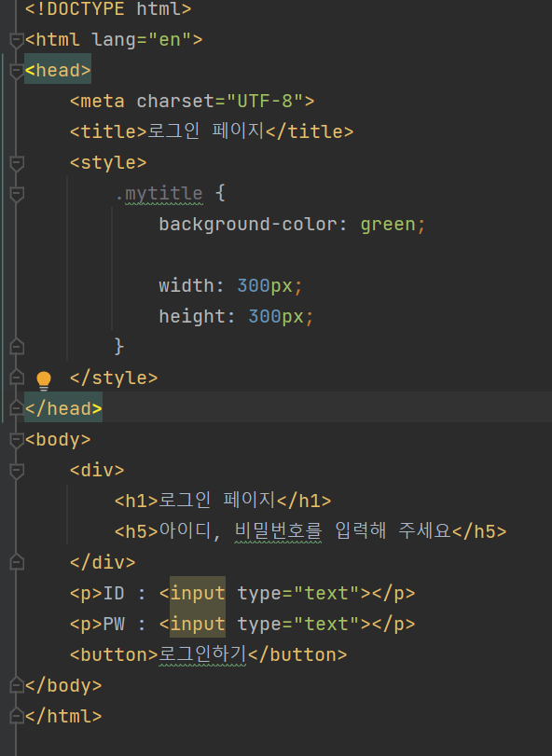Fold the style opening tag block
This screenshot has width=552, height=756.
pos(17,163)
